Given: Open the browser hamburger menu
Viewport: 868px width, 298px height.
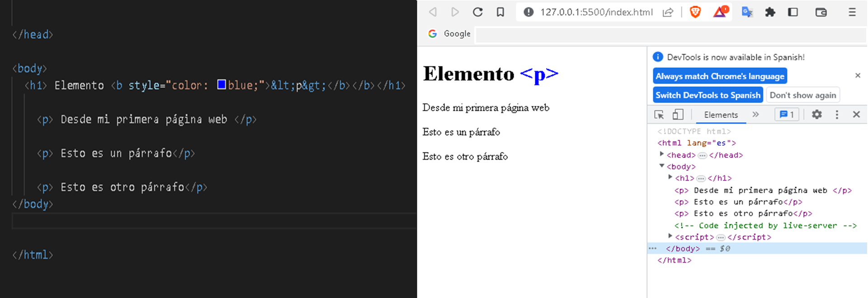Looking at the screenshot, I should pyautogui.click(x=852, y=12).
